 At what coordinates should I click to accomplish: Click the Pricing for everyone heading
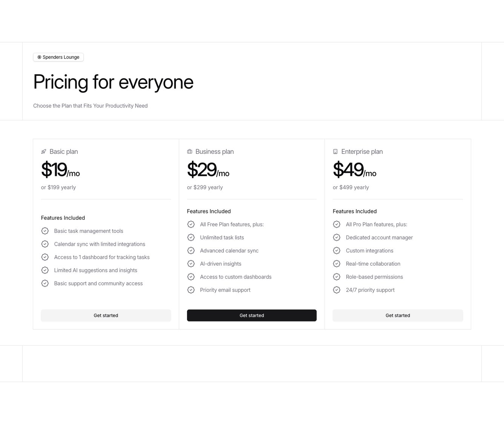[113, 82]
